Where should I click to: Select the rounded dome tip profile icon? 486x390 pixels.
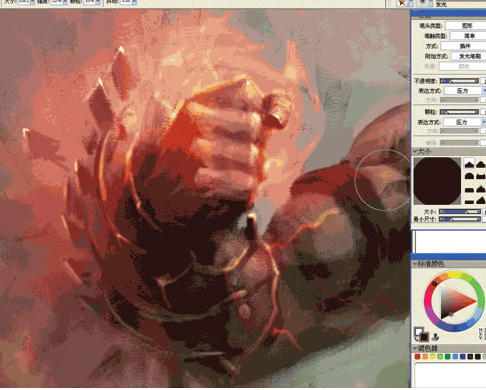click(x=469, y=176)
